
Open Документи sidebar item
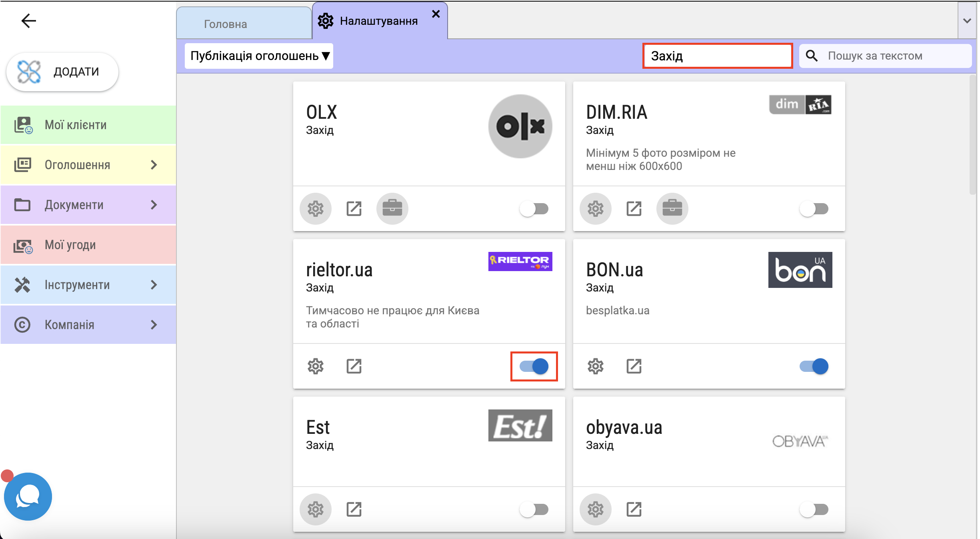(88, 205)
